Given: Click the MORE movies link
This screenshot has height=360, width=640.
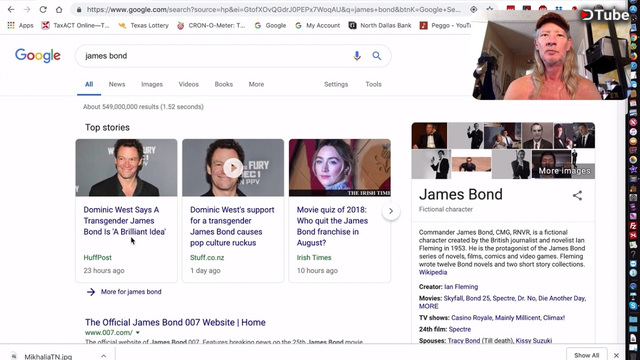Looking at the screenshot, I should click(429, 306).
